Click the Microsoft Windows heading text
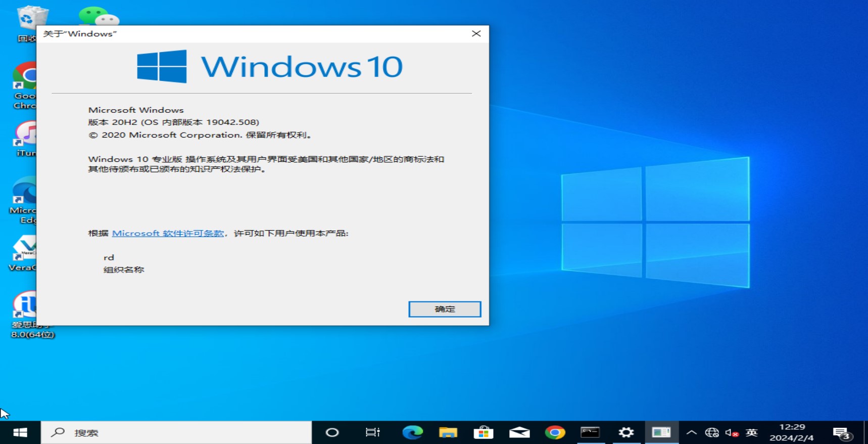Image resolution: width=868 pixels, height=444 pixels. (136, 110)
